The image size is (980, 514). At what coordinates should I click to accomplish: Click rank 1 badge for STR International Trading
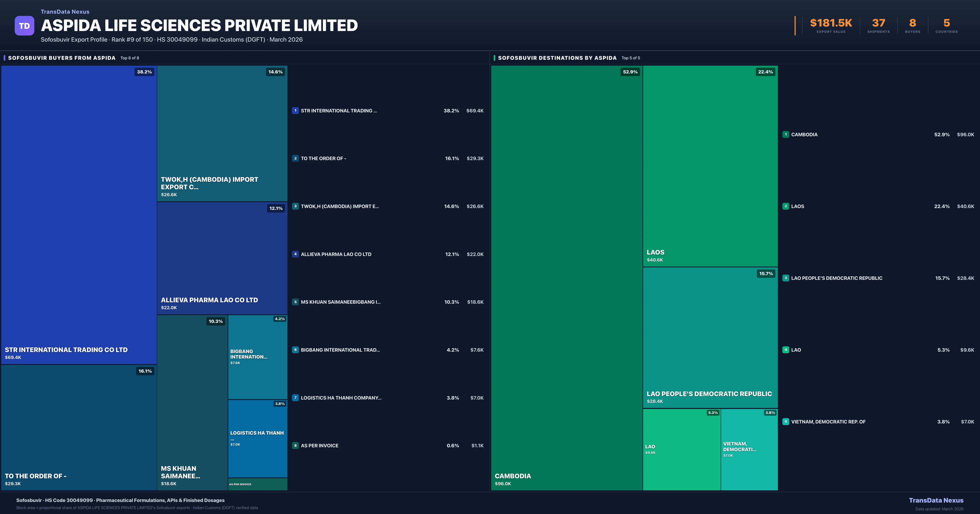(x=295, y=111)
